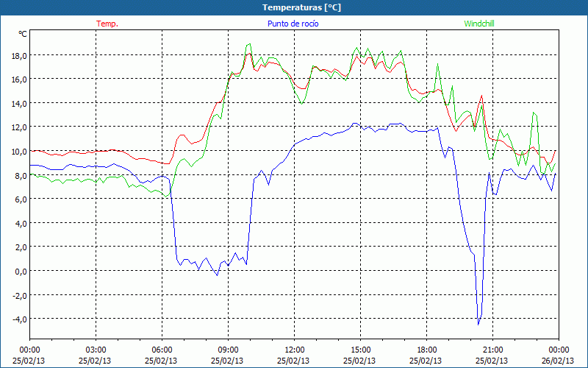
Task: Click the '16,0' y-axis value
Action: [x=19, y=79]
